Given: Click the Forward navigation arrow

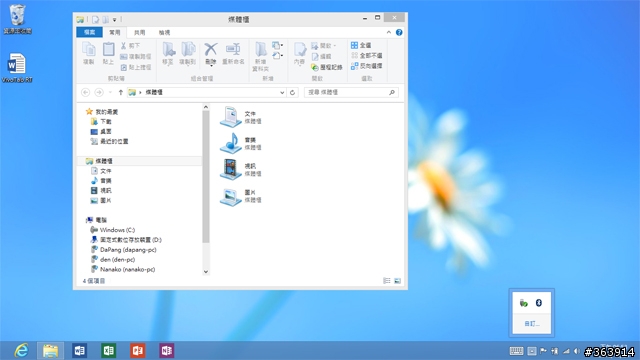Looking at the screenshot, I should [99, 93].
